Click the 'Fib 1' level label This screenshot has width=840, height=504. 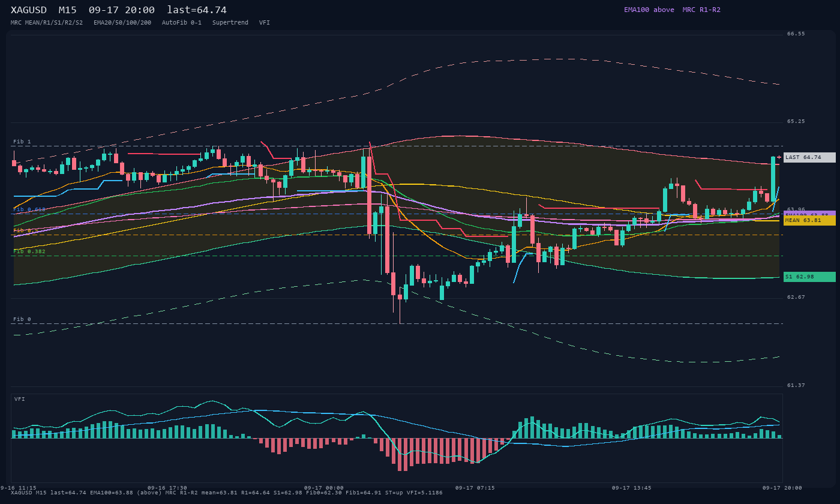click(x=22, y=142)
